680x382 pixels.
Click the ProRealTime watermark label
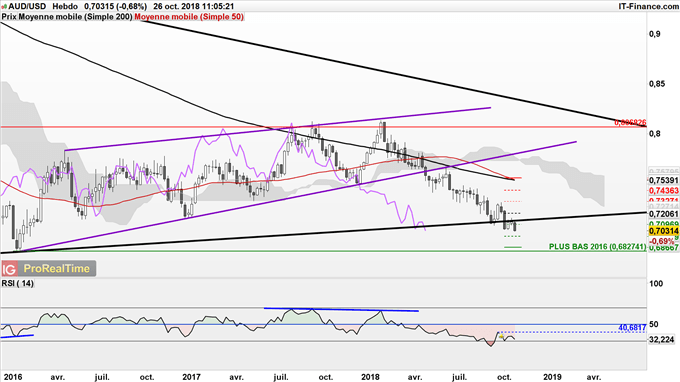56,269
